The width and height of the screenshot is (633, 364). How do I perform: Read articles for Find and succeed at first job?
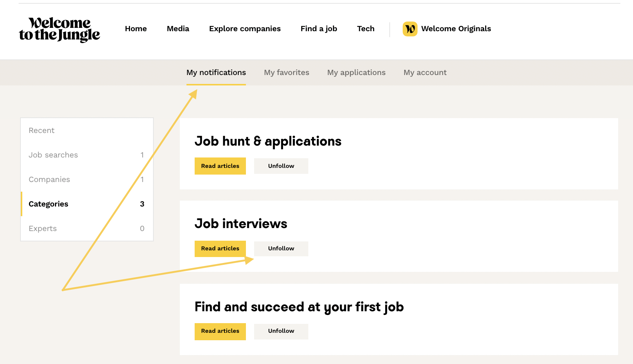[x=220, y=331]
